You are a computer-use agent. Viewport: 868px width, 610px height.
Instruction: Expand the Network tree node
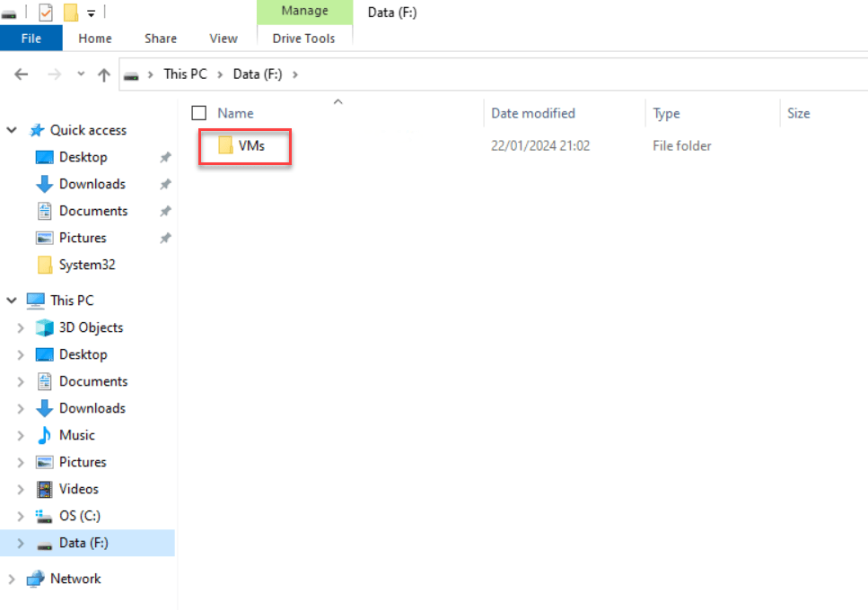[x=12, y=579]
